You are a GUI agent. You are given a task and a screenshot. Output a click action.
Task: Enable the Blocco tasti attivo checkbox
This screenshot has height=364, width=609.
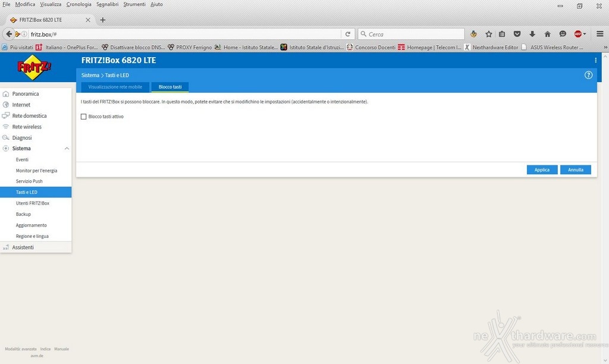click(83, 117)
